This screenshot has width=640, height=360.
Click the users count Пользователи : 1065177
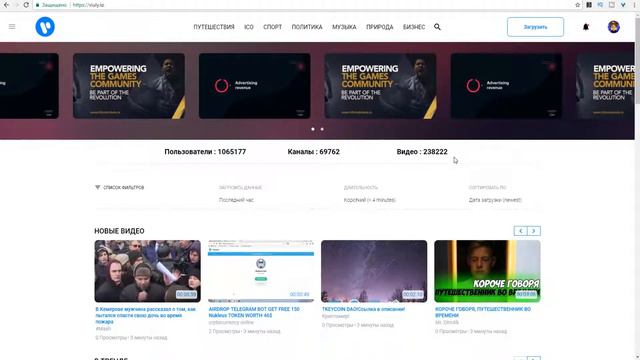pos(205,152)
